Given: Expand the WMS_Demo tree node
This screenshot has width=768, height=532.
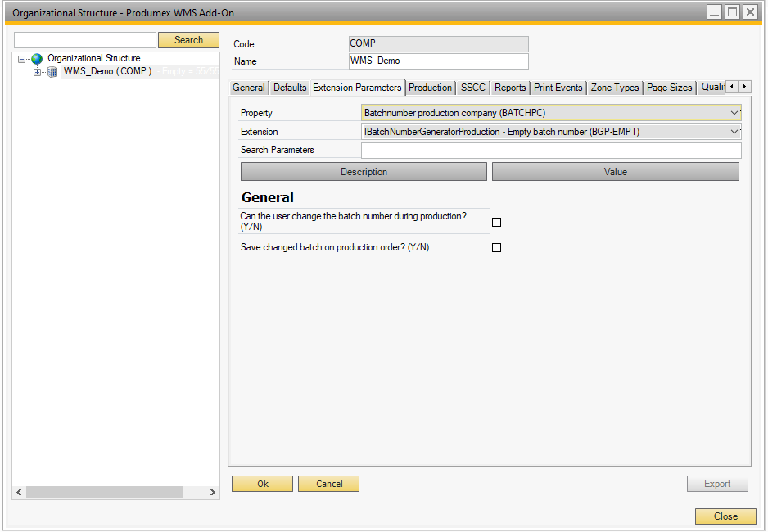Looking at the screenshot, I should click(38, 72).
